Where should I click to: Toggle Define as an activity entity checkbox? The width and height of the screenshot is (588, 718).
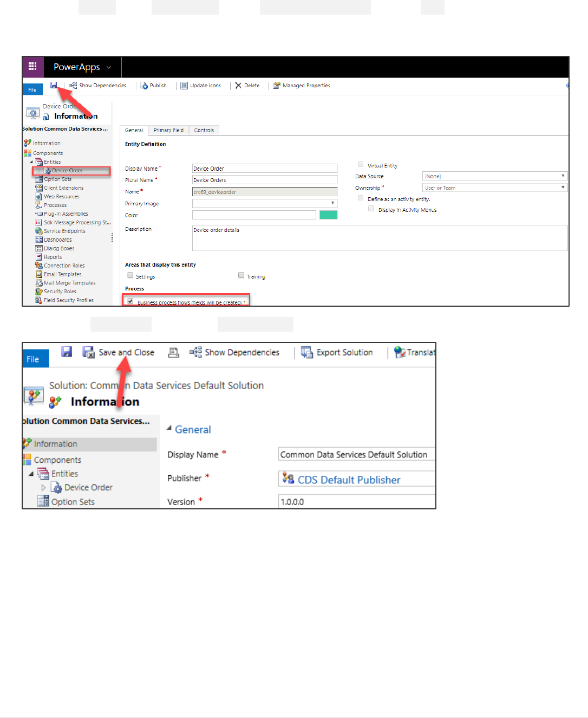pyautogui.click(x=361, y=198)
